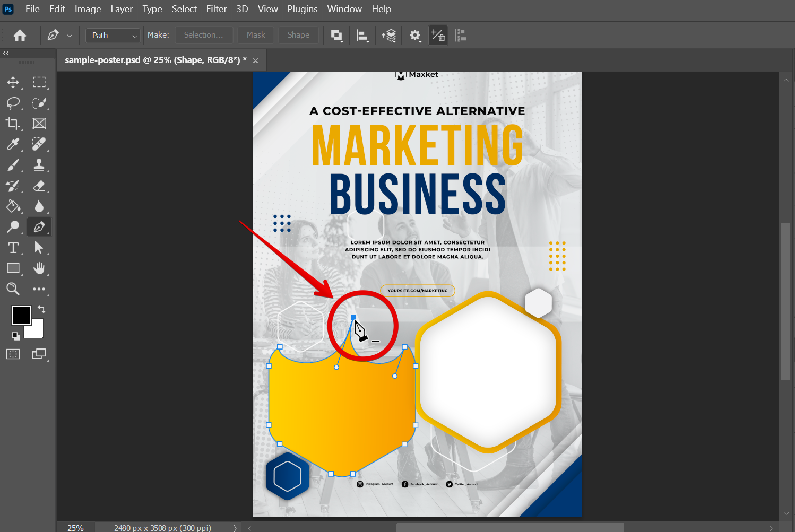795x532 pixels.
Task: Select the Clone Stamp tool
Action: 39,165
